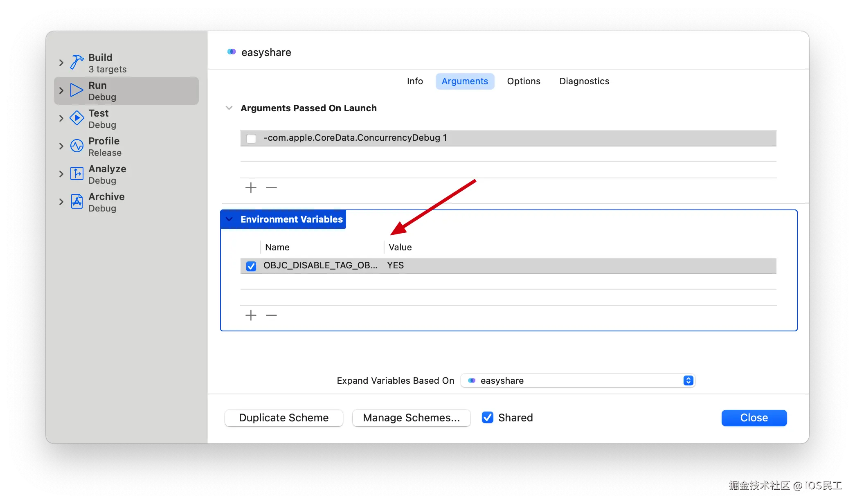Expand the Build section chevron

tap(61, 63)
